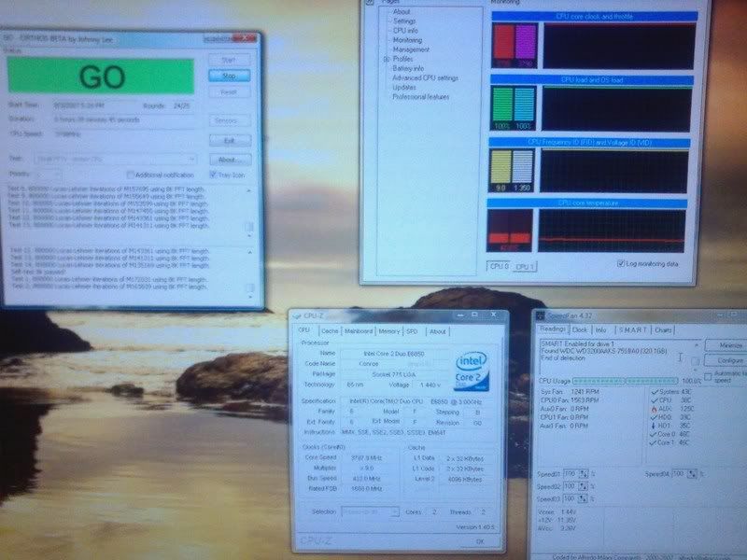Click the Intel Core 2 Duo logo in CPU-Z
Screen dimensions: 747x560
point(472,371)
